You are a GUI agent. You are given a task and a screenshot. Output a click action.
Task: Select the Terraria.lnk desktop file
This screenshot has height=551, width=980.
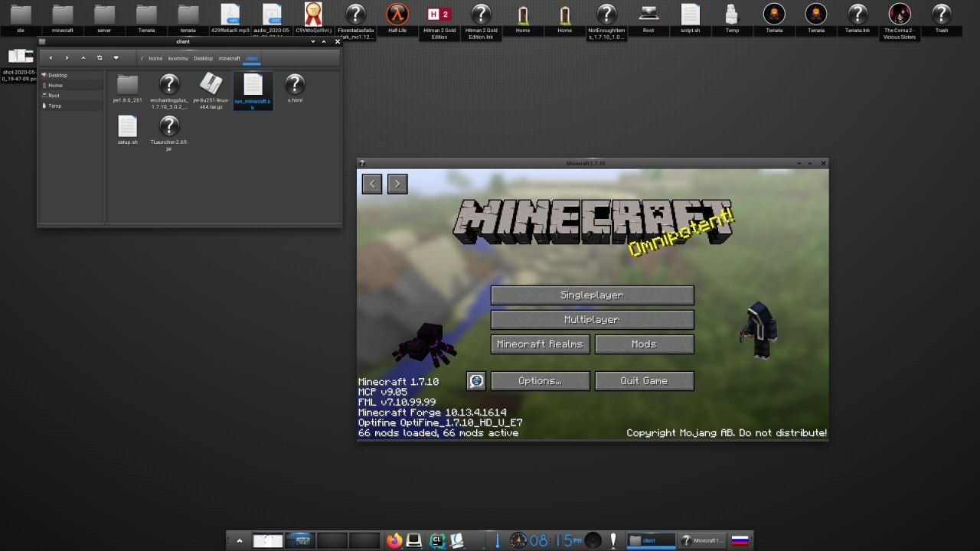(857, 18)
